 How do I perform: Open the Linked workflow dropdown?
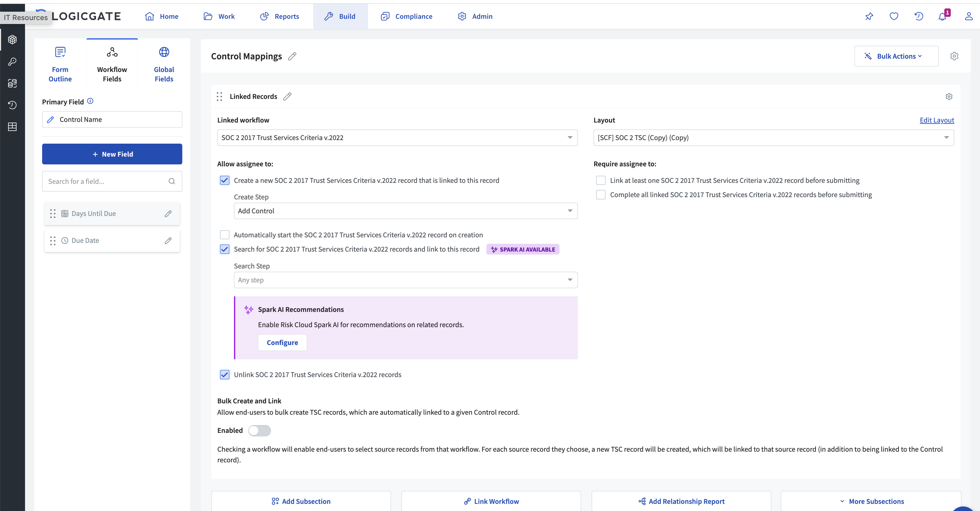[x=397, y=137]
